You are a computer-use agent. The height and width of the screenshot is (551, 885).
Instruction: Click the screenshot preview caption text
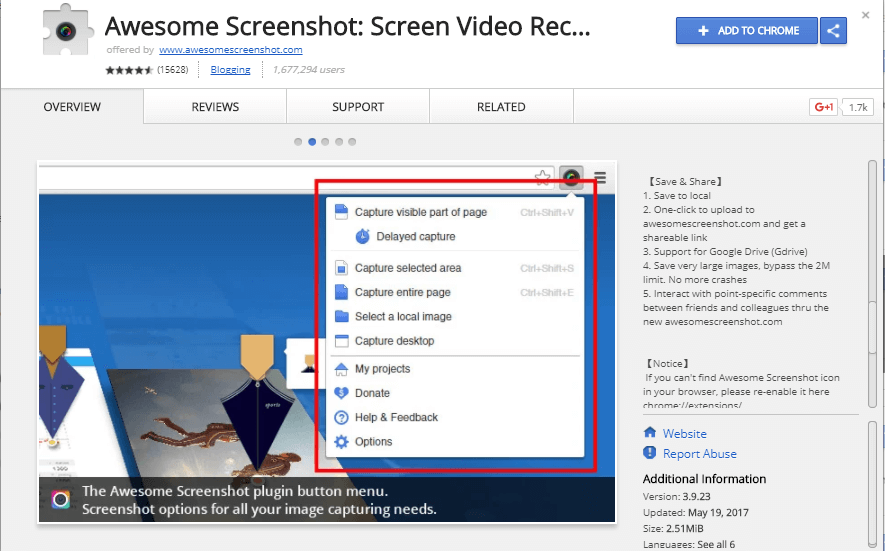(x=259, y=500)
